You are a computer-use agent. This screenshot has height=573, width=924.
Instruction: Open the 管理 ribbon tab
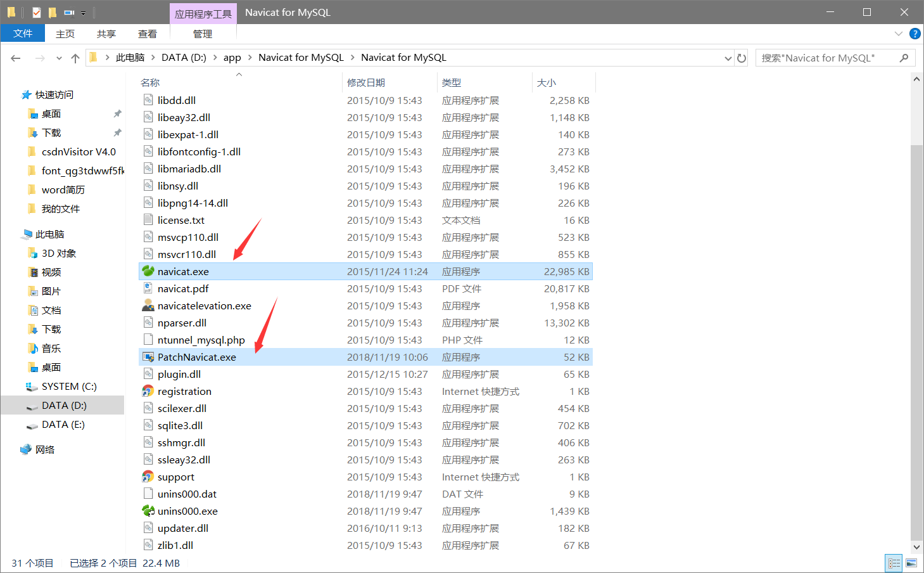(203, 34)
